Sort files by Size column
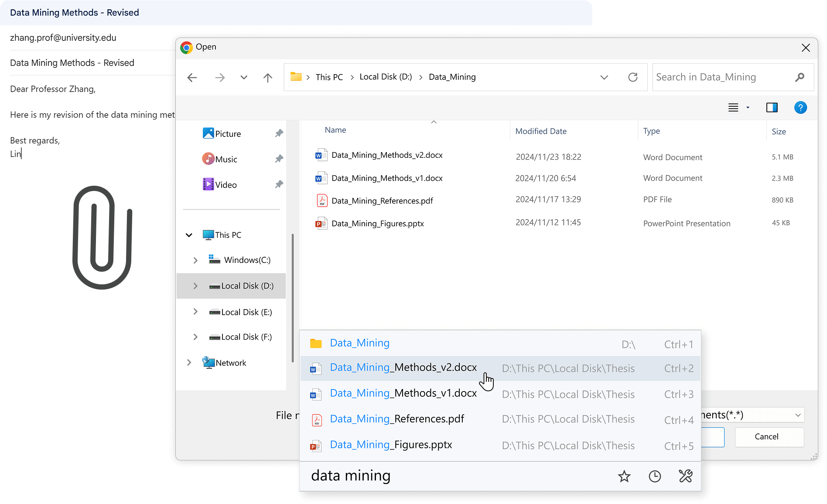Viewport: 827px width, 504px height. coord(779,132)
